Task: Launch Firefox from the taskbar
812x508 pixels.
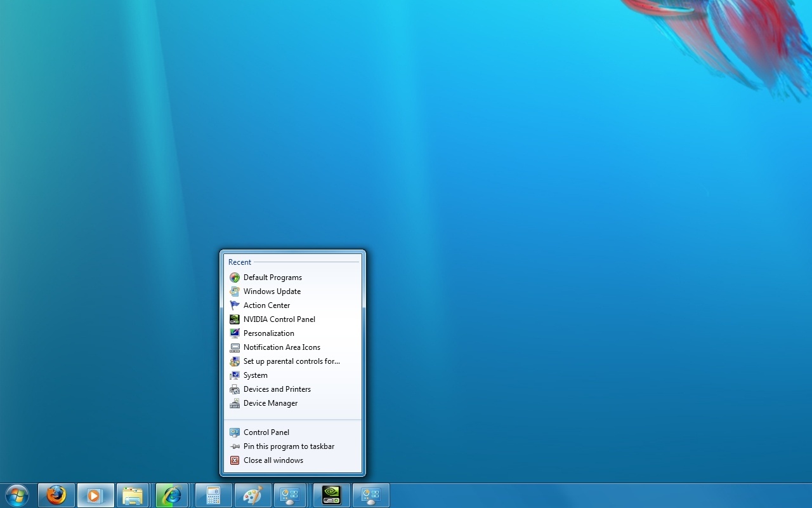Action: [55, 495]
